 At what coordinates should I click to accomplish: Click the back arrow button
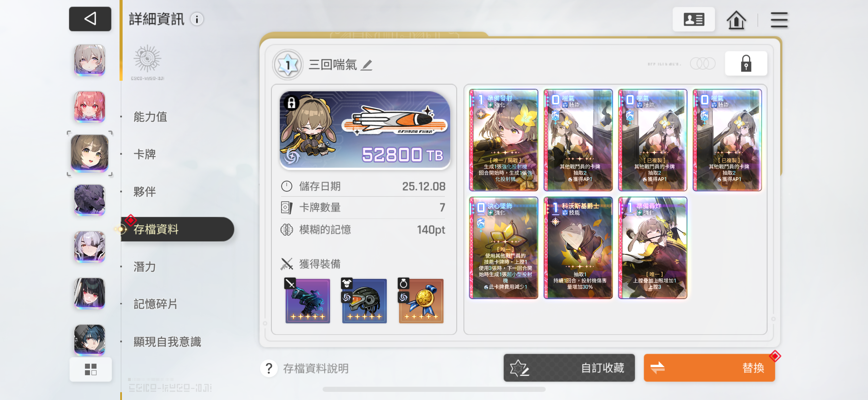[x=90, y=19]
